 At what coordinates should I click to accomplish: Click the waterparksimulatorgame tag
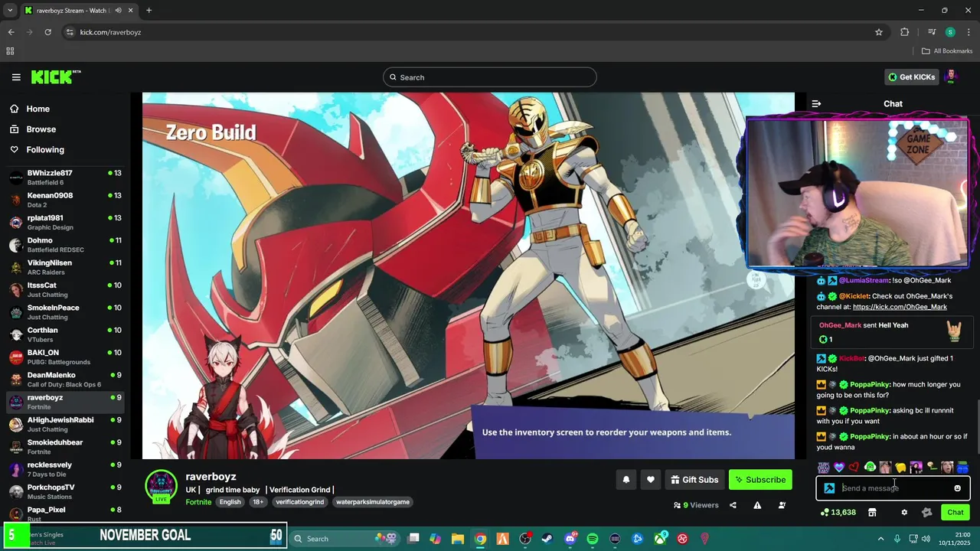pos(373,502)
